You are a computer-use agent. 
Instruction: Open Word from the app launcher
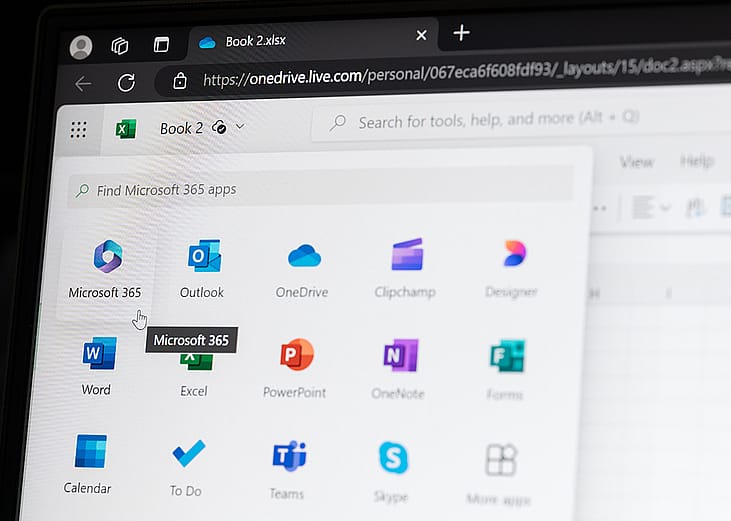[97, 366]
